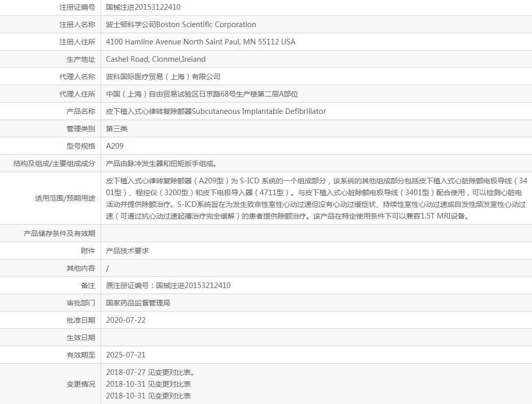Open attachment 产品技术要求

pos(128,251)
